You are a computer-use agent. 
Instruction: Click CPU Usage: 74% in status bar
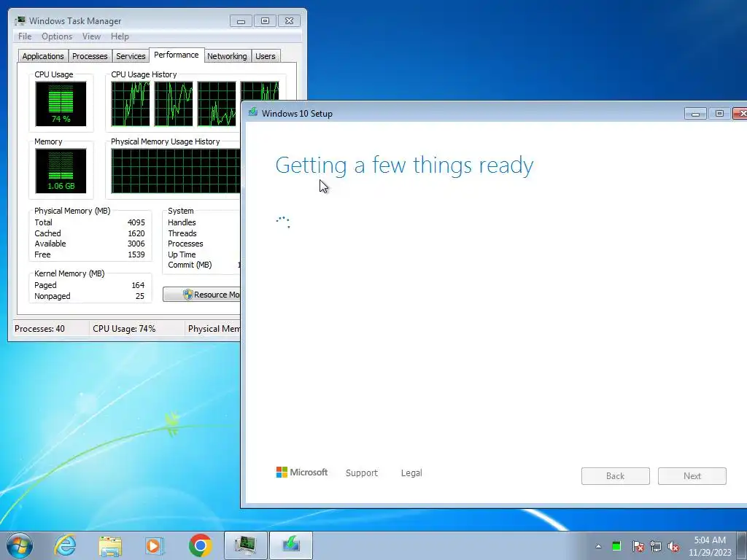(124, 329)
